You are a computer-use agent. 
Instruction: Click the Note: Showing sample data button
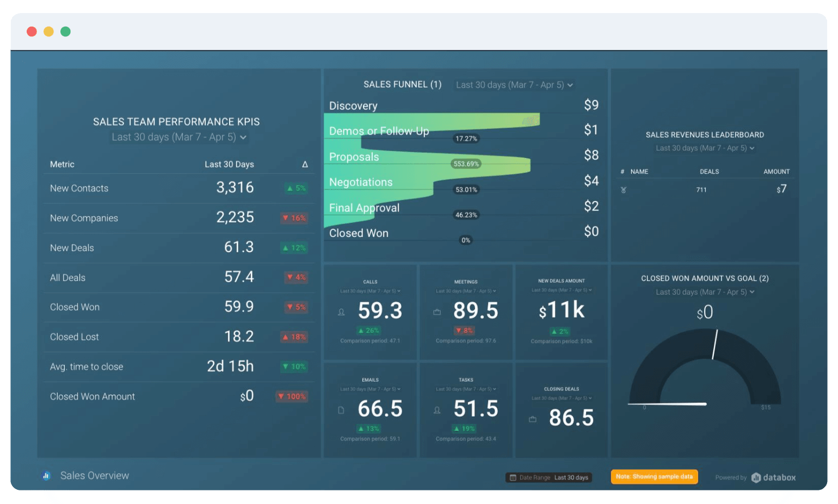point(654,476)
